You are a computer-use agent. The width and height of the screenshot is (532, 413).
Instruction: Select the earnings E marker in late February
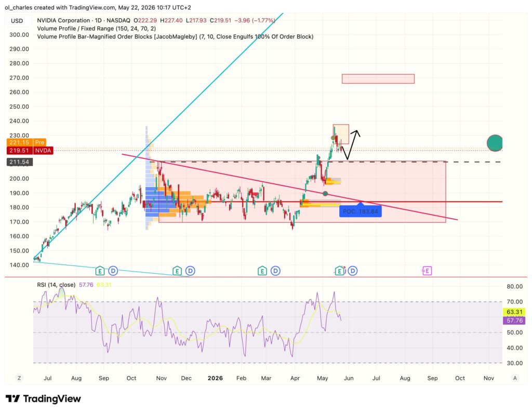[x=262, y=271]
